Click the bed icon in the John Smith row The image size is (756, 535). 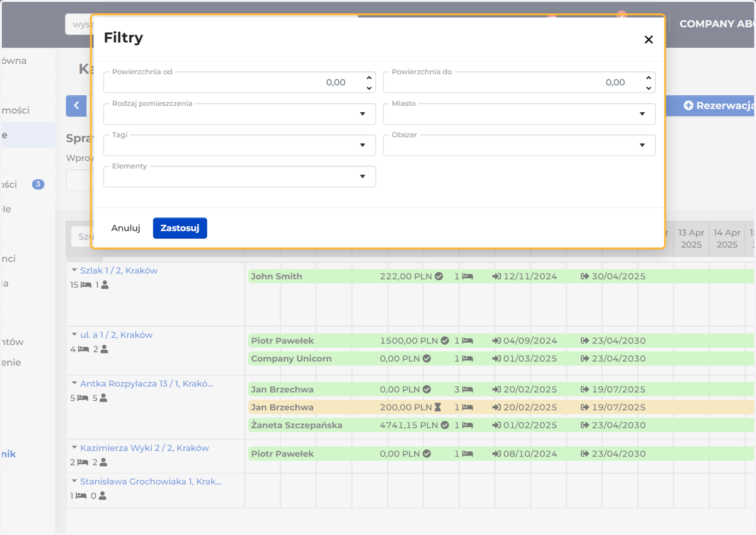467,276
